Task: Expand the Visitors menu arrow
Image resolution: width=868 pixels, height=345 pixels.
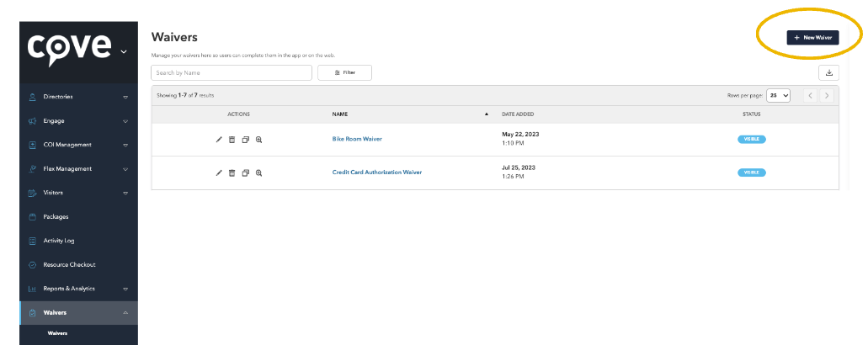Action: (125, 193)
